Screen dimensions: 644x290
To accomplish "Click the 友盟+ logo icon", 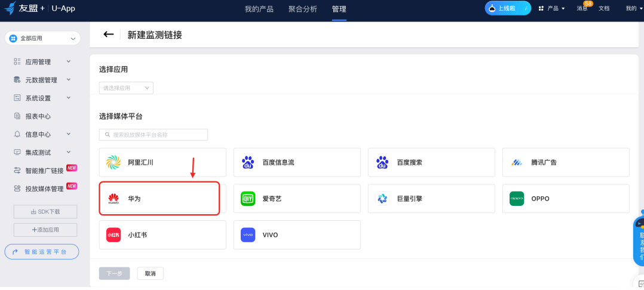I will point(10,8).
